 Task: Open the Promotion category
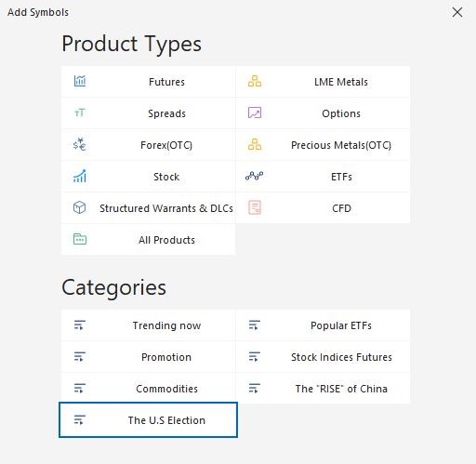pos(148,357)
